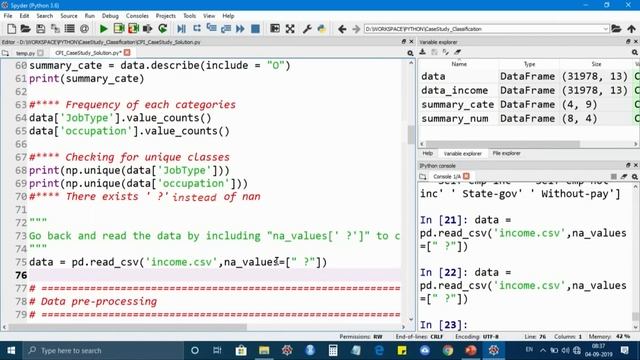640x360 pixels.
Task: Save all files from the toolbar
Action: click(x=55, y=29)
